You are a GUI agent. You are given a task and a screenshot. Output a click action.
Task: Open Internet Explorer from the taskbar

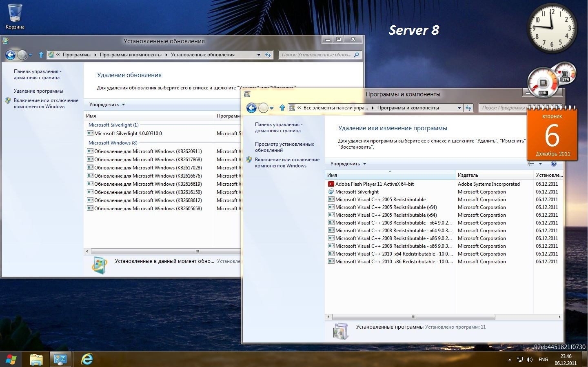(x=87, y=359)
